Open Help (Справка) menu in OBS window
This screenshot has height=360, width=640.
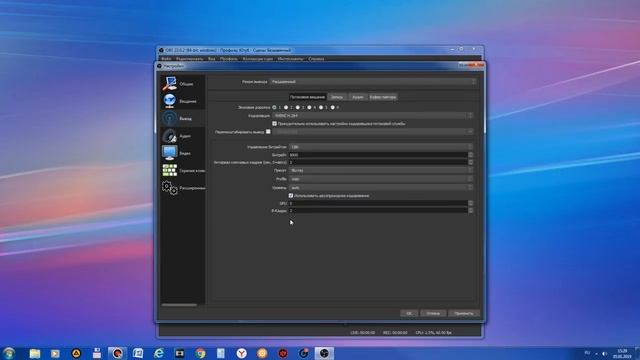[x=316, y=59]
